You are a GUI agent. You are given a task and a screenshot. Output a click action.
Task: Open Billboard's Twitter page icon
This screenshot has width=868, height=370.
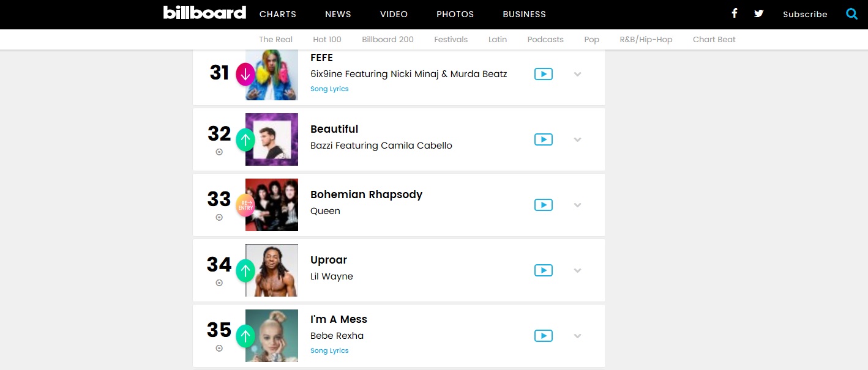click(x=759, y=13)
